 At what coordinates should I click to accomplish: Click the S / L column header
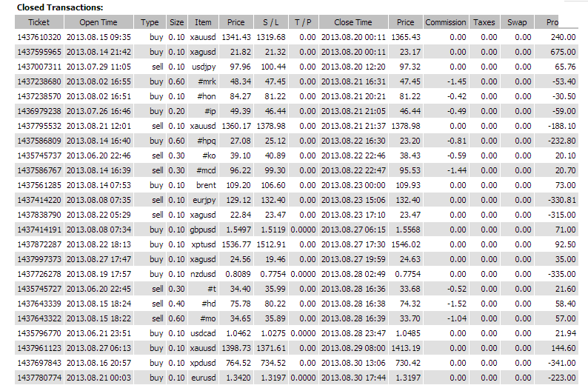(x=271, y=22)
